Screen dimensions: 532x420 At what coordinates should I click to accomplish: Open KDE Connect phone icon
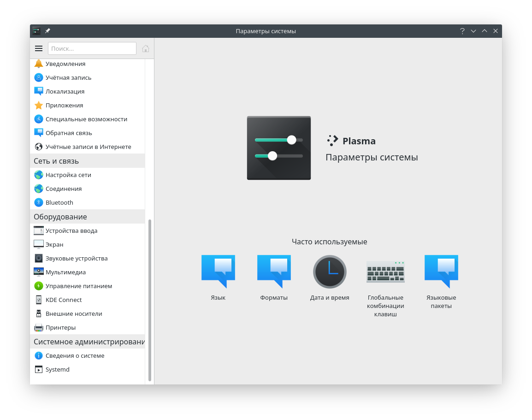[x=39, y=300]
